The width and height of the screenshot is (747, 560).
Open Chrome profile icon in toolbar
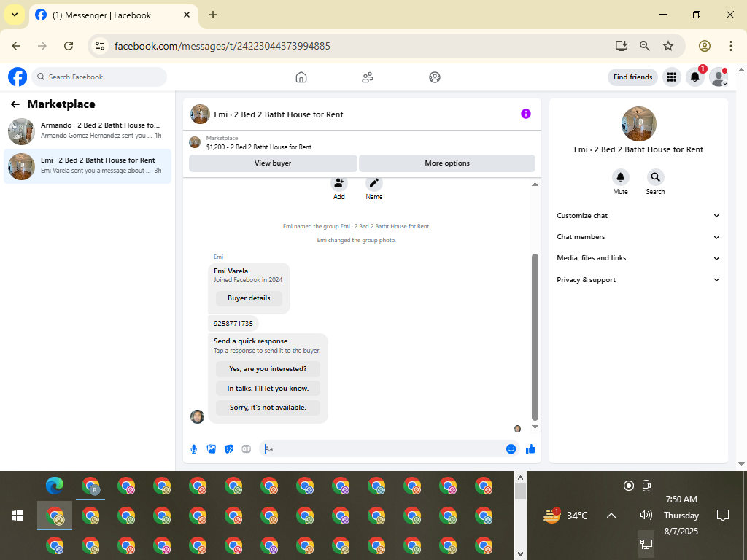pos(705,46)
